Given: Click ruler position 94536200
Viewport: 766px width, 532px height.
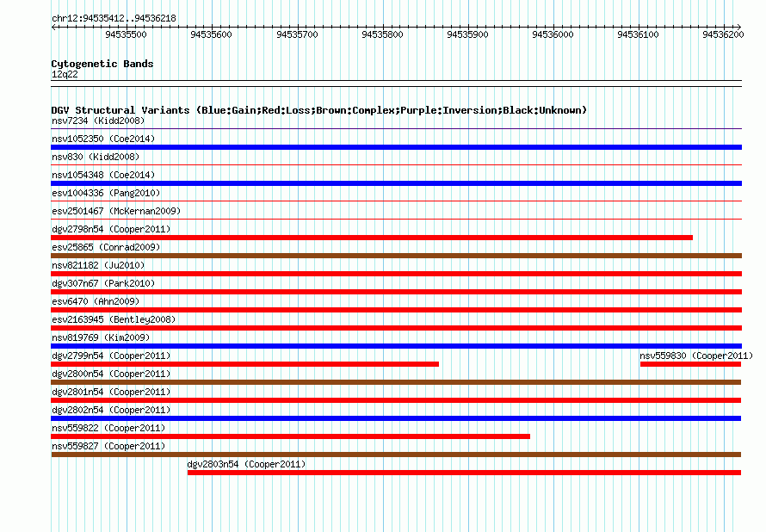Looking at the screenshot, I should tap(724, 34).
